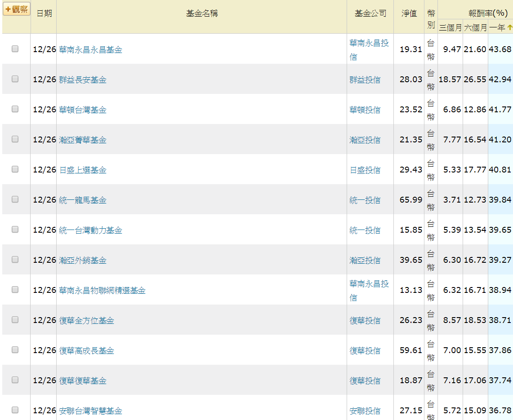The width and height of the screenshot is (513, 420).
Task: Click the 淨值 column header
Action: [409, 13]
